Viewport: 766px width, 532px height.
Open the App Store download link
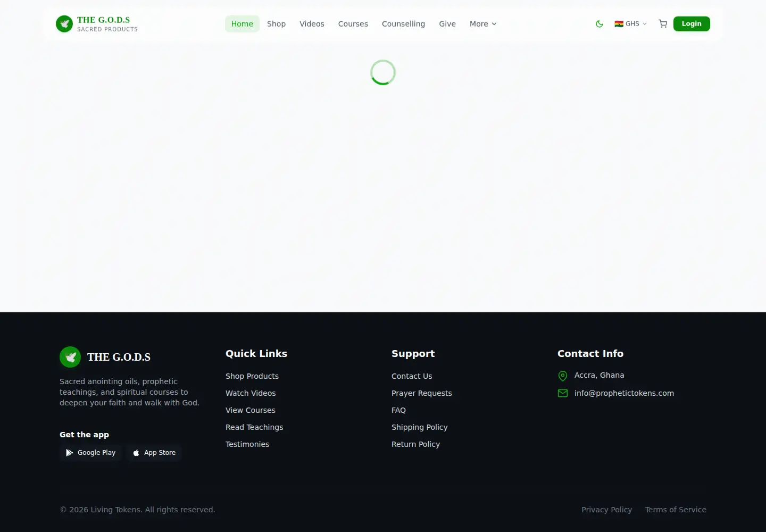click(x=154, y=453)
